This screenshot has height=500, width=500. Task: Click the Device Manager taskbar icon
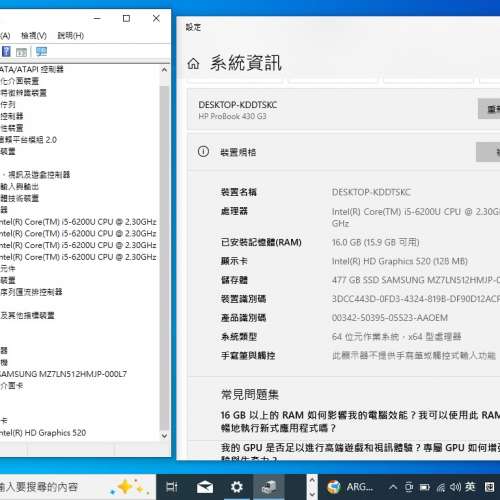269,487
